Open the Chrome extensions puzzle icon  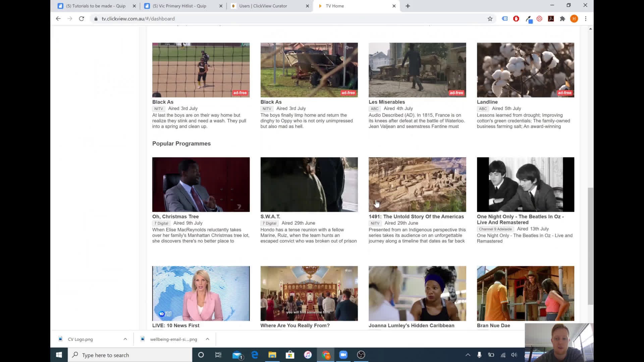point(562,19)
